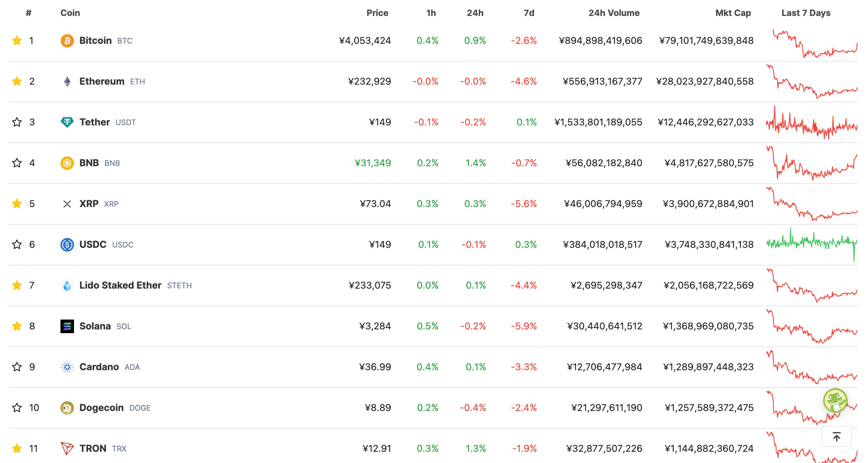868x463 pixels.
Task: Click the Cardano logo icon
Action: (x=67, y=367)
